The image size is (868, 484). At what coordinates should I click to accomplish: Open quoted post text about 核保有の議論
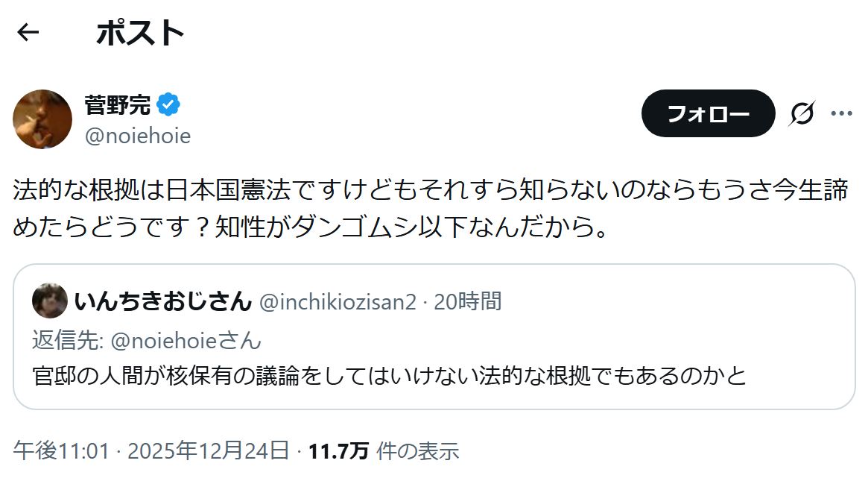[x=389, y=376]
